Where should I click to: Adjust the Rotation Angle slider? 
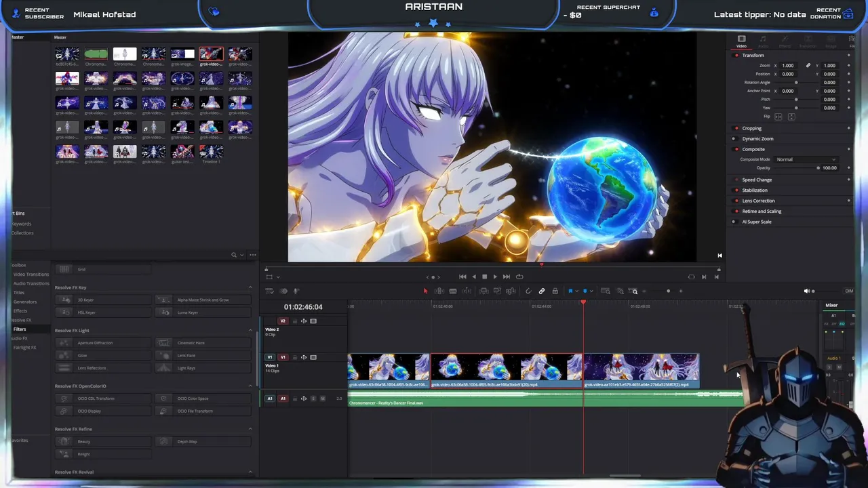click(x=796, y=83)
